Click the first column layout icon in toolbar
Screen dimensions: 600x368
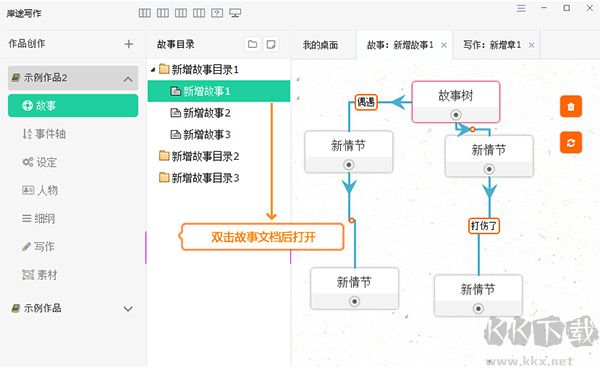[x=145, y=13]
